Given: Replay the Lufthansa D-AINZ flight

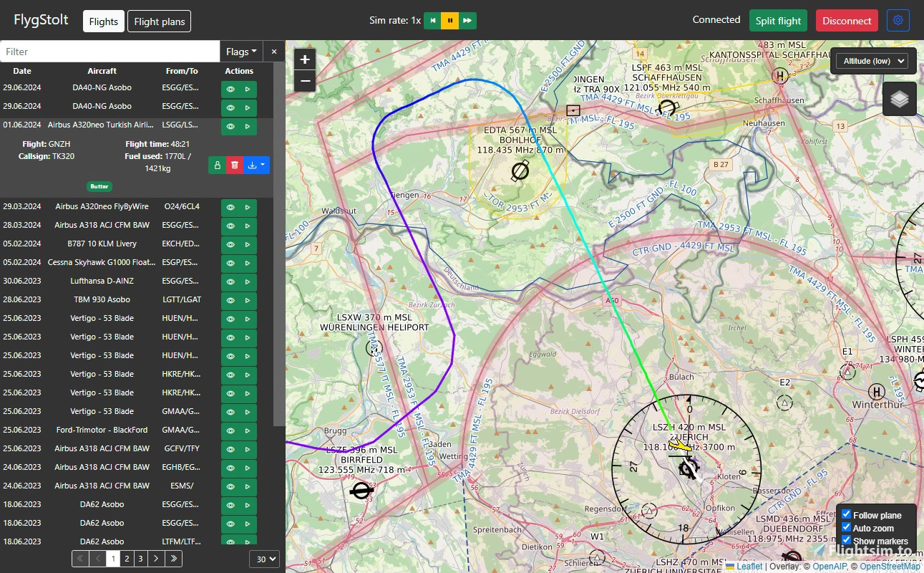Looking at the screenshot, I should coord(248,281).
